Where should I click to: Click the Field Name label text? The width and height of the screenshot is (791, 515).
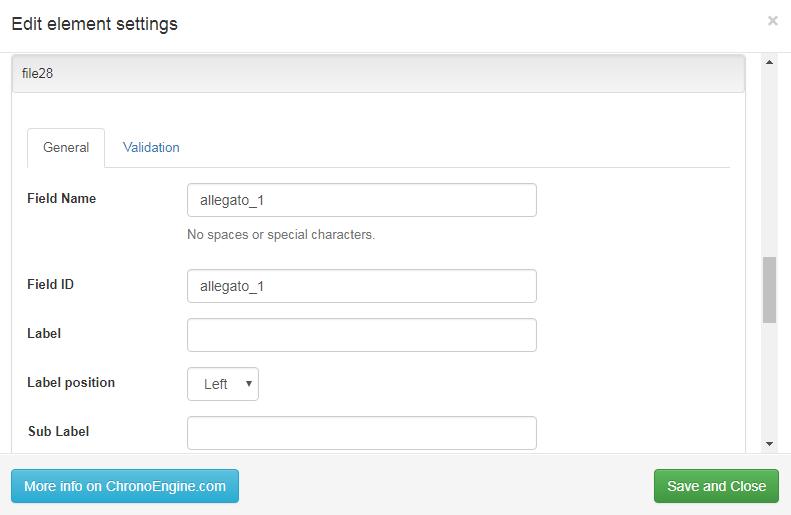tap(62, 198)
